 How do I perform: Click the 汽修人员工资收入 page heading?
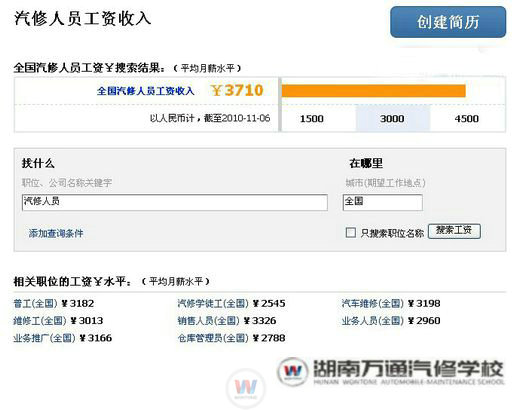(x=83, y=18)
